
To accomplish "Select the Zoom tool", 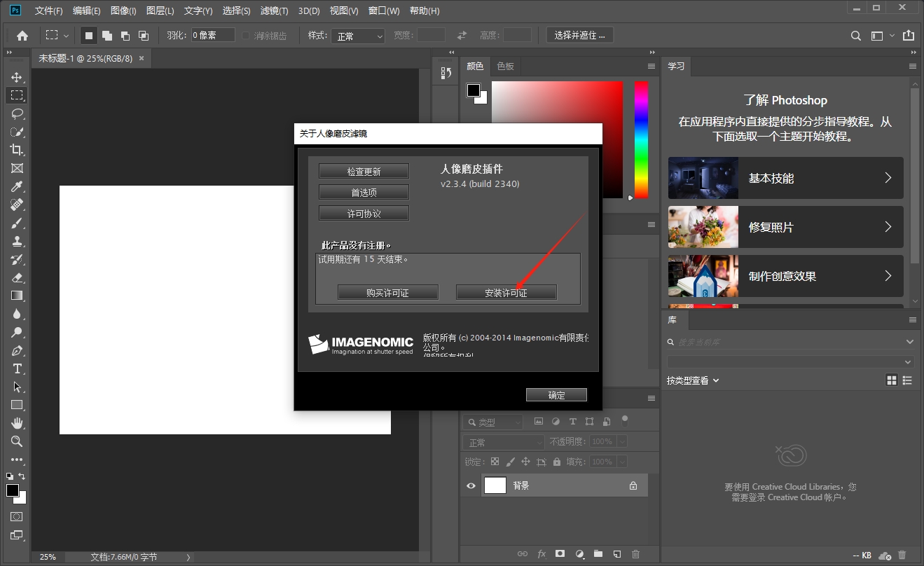I will 17,441.
